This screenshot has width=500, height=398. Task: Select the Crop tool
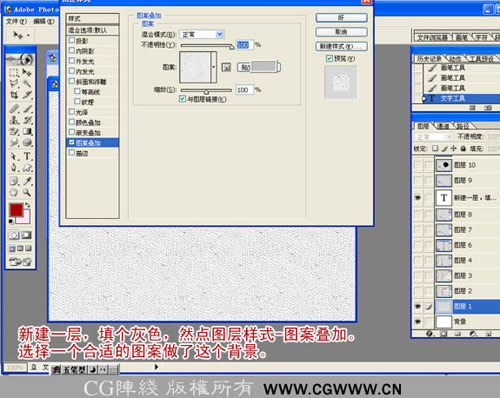(x=14, y=95)
